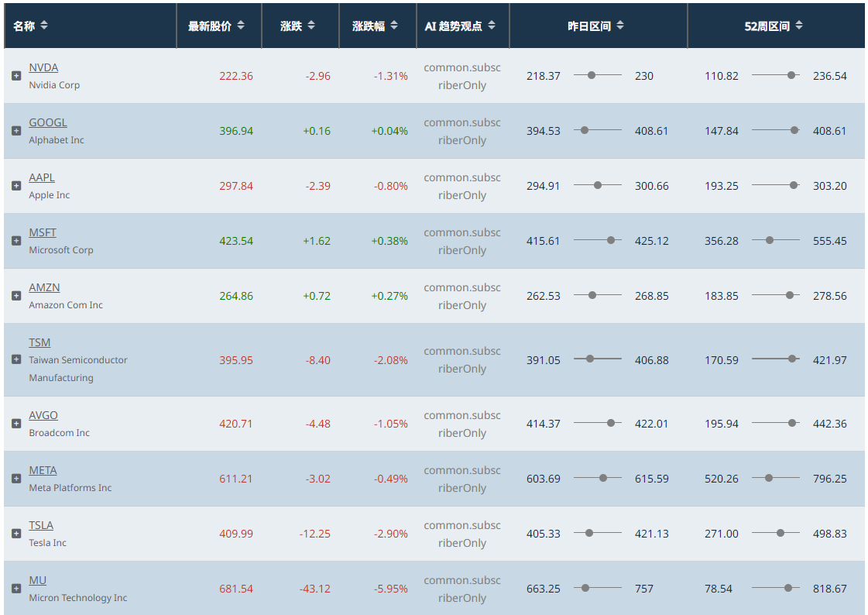Click Micron Technology Inc name

[x=78, y=598]
